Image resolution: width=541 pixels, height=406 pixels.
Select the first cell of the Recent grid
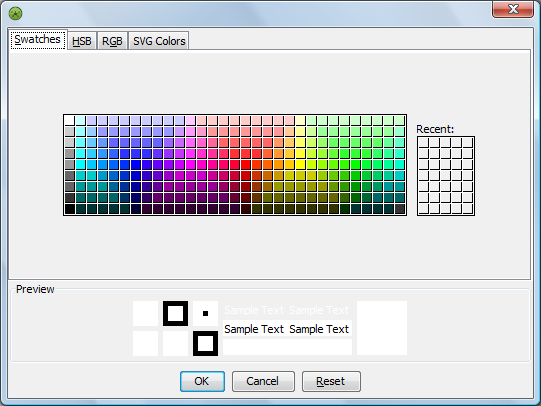tap(423, 142)
